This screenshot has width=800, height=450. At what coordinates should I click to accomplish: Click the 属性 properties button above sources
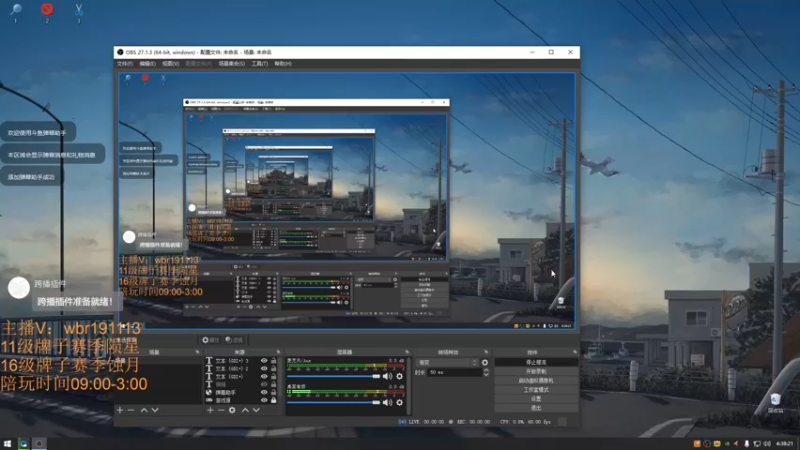210,340
